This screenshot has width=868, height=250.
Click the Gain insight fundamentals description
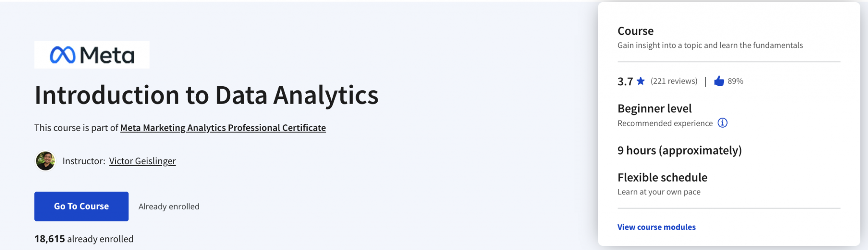tap(710, 45)
